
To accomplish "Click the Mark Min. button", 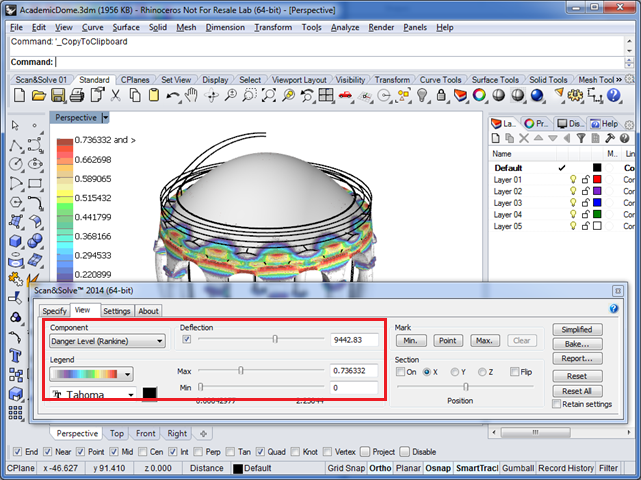I will pyautogui.click(x=411, y=341).
